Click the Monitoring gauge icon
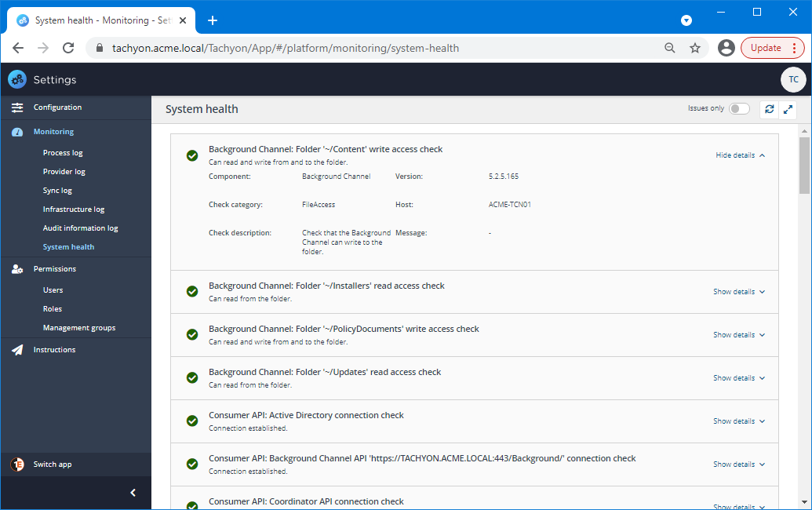812x510 pixels. tap(17, 132)
